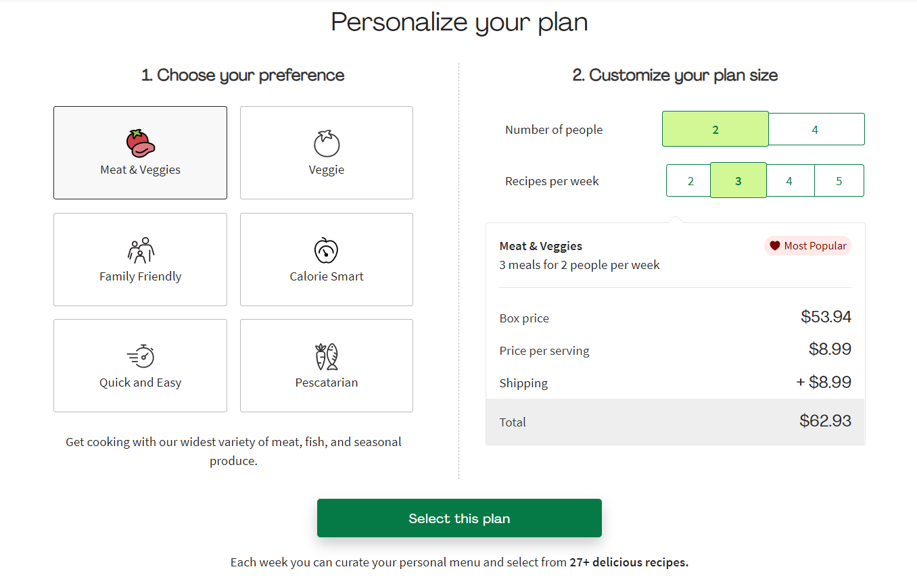Pick 4 recipes per week
917x588 pixels.
tap(789, 180)
